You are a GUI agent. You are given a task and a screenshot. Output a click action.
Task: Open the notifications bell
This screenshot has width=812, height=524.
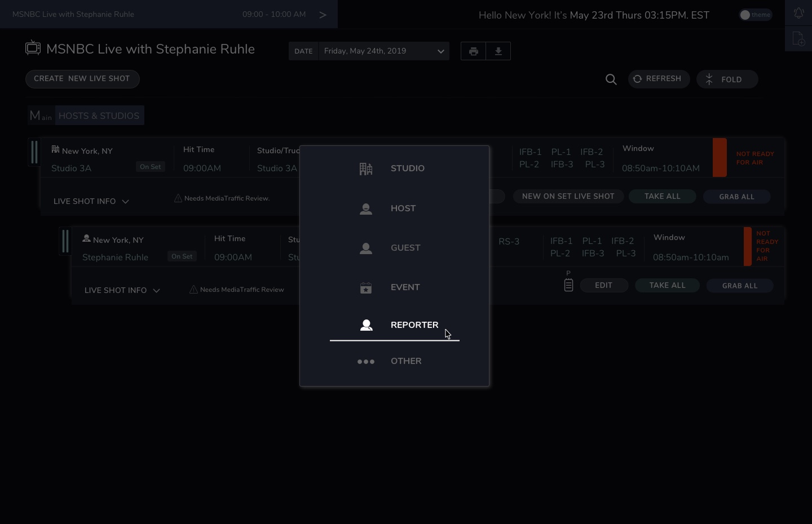(798, 13)
